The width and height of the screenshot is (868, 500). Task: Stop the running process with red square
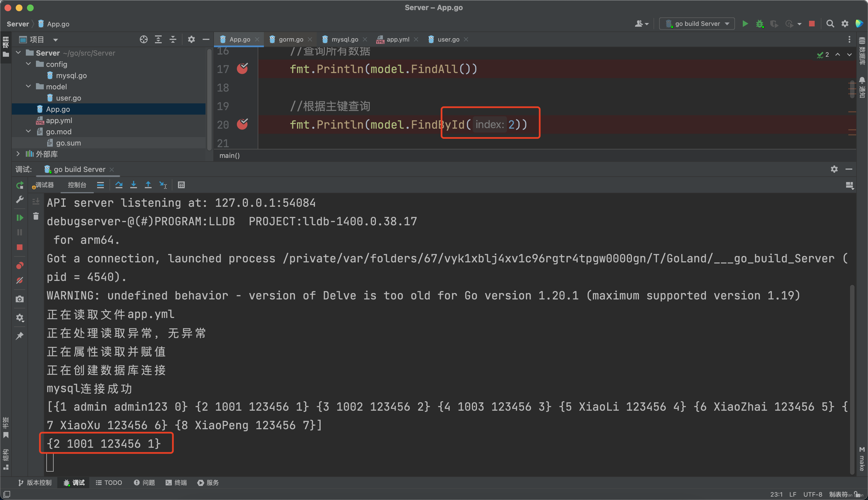click(x=811, y=24)
